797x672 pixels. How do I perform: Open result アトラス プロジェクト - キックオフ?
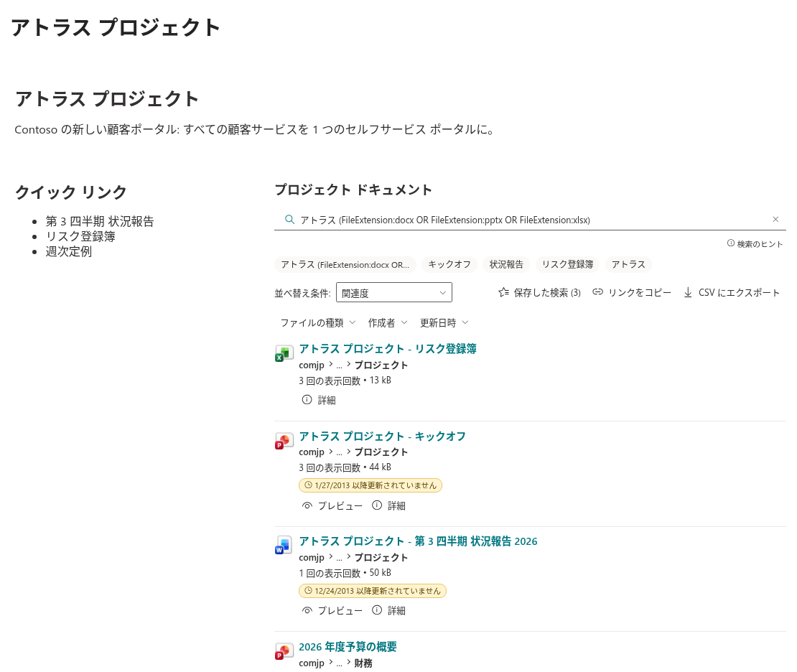tap(382, 436)
